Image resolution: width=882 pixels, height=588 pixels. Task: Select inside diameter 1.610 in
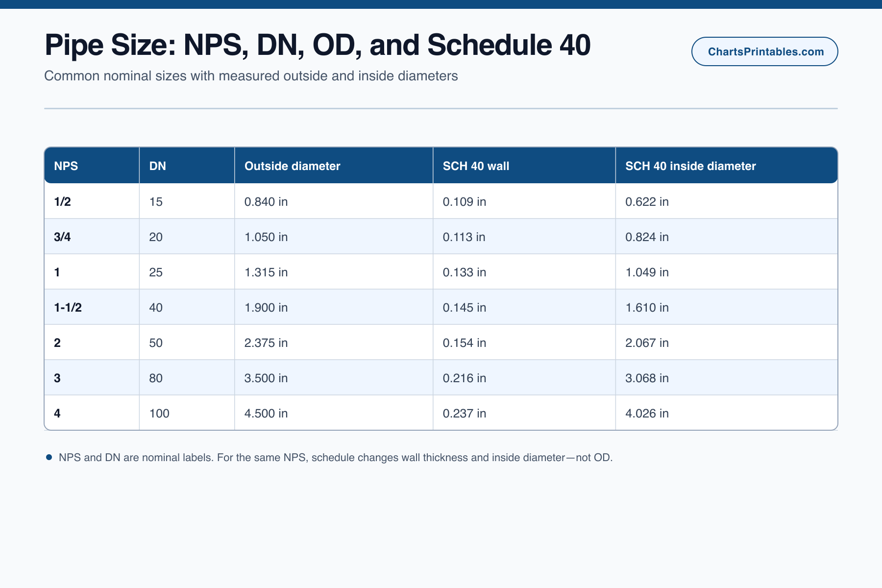(727, 307)
